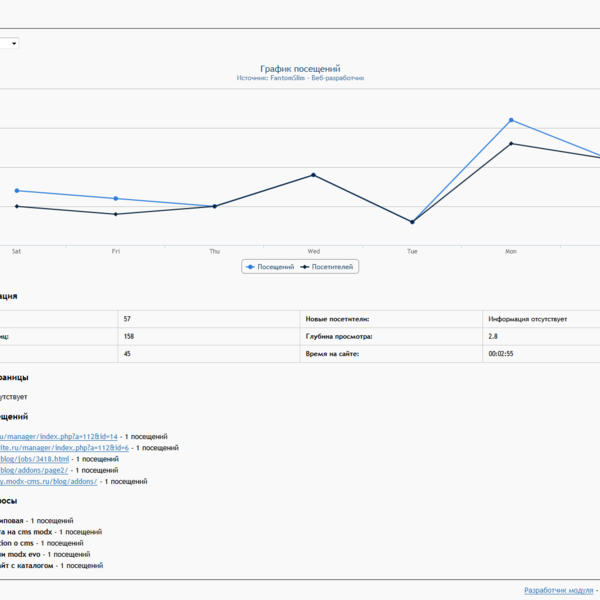
Task: Open link ending manager/index.php?a=112&id=6
Action: pos(64,448)
